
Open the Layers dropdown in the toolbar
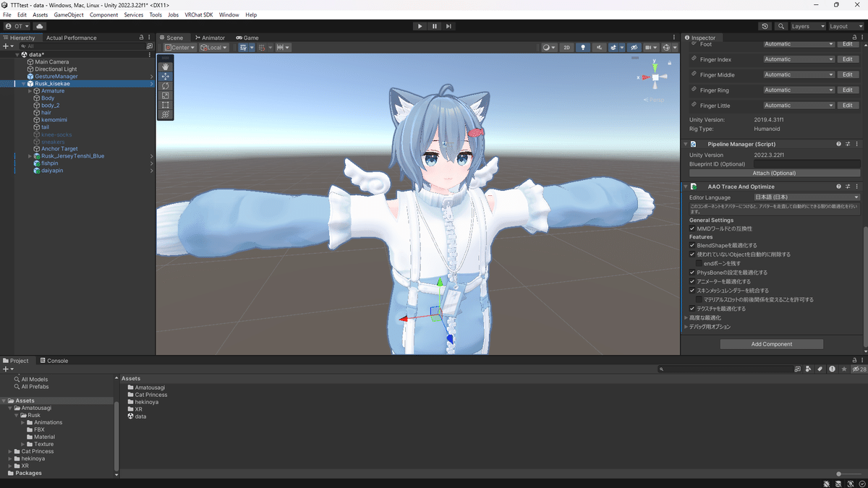click(807, 26)
